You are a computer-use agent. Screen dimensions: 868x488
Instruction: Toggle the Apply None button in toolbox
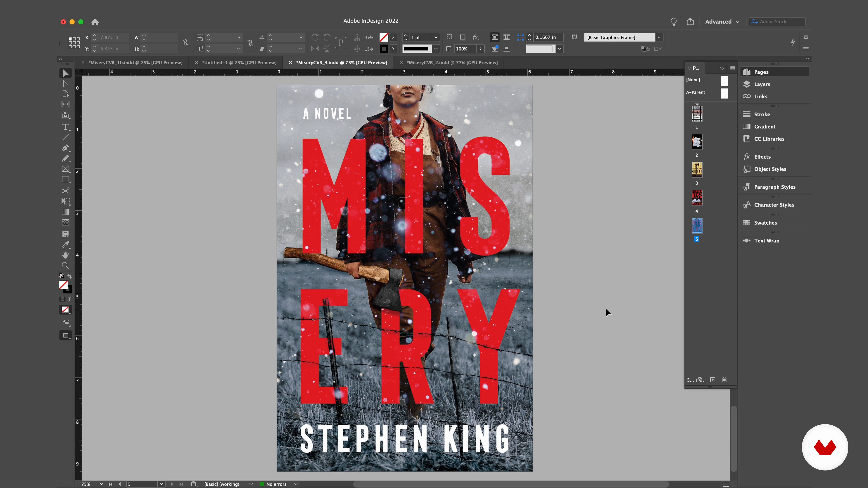(x=65, y=310)
